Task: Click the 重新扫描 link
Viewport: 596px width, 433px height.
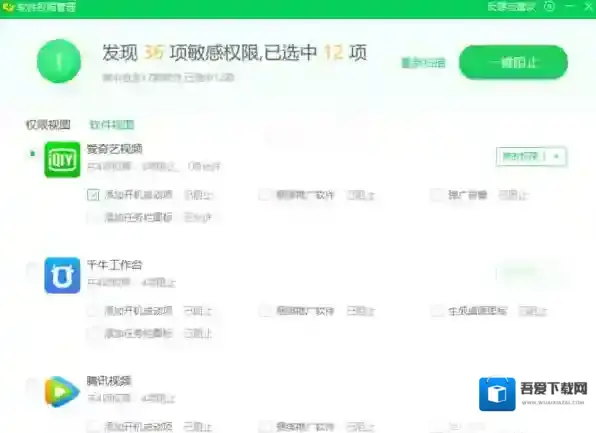Action: [x=423, y=63]
